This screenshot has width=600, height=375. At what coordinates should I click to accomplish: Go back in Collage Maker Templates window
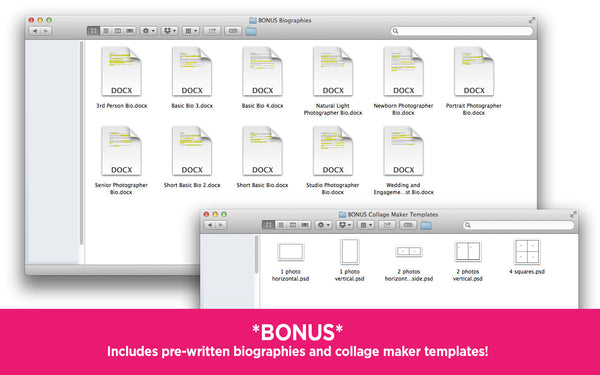tap(210, 225)
